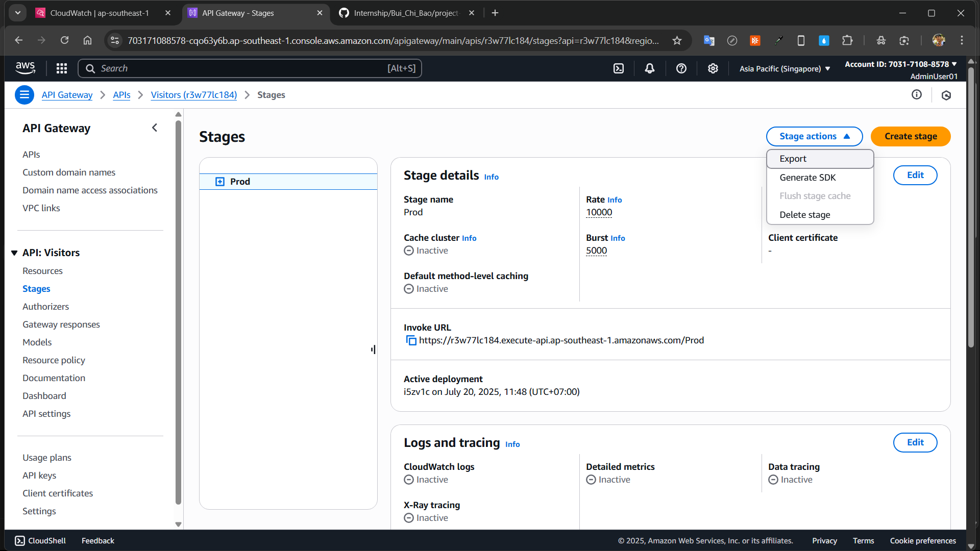Go to the APIs breadcrumb link
Image resolution: width=980 pixels, height=551 pixels.
pyautogui.click(x=121, y=95)
